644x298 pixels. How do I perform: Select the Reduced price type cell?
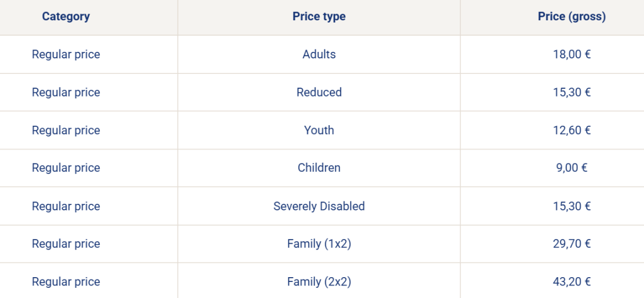[319, 92]
